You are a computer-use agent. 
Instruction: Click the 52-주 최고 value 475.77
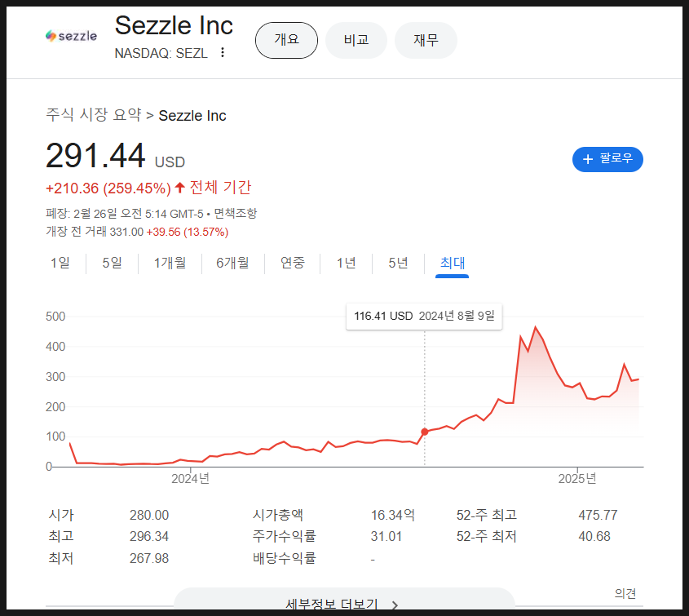click(x=598, y=515)
